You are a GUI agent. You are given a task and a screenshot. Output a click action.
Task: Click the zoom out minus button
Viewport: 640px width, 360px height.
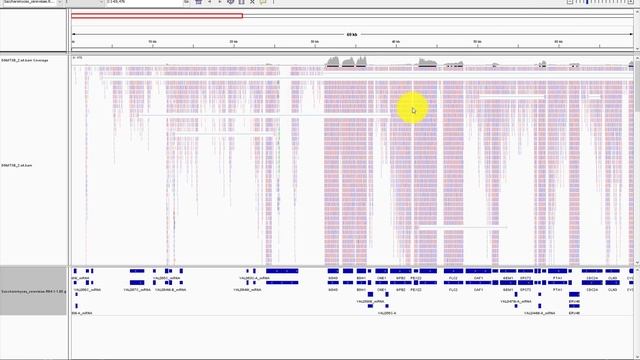(x=570, y=2)
